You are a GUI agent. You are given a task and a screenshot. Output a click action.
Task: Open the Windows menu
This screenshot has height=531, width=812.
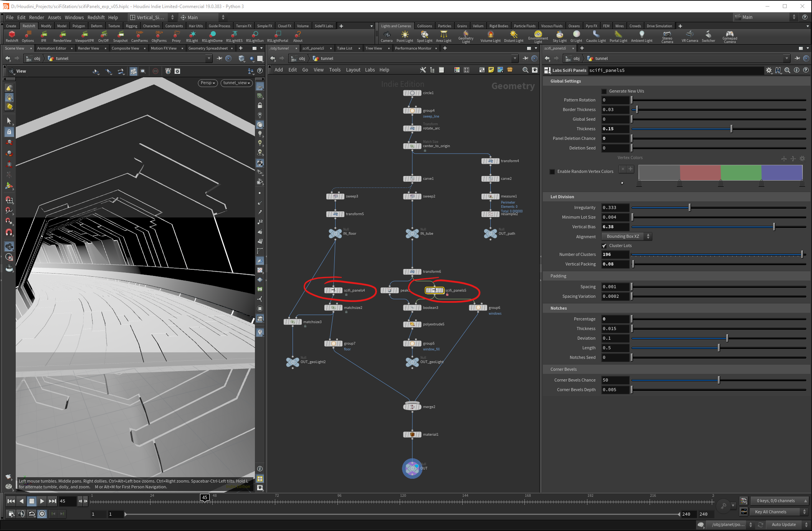click(74, 17)
